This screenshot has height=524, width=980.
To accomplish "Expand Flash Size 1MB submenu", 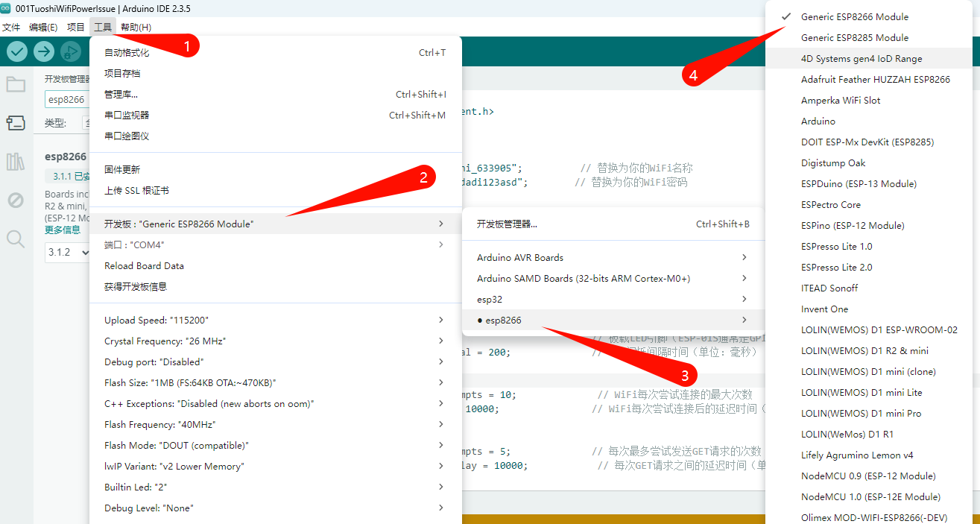I will click(276, 383).
